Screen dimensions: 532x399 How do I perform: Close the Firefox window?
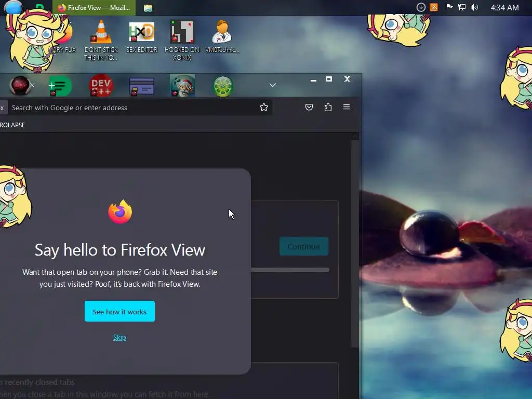pyautogui.click(x=347, y=79)
